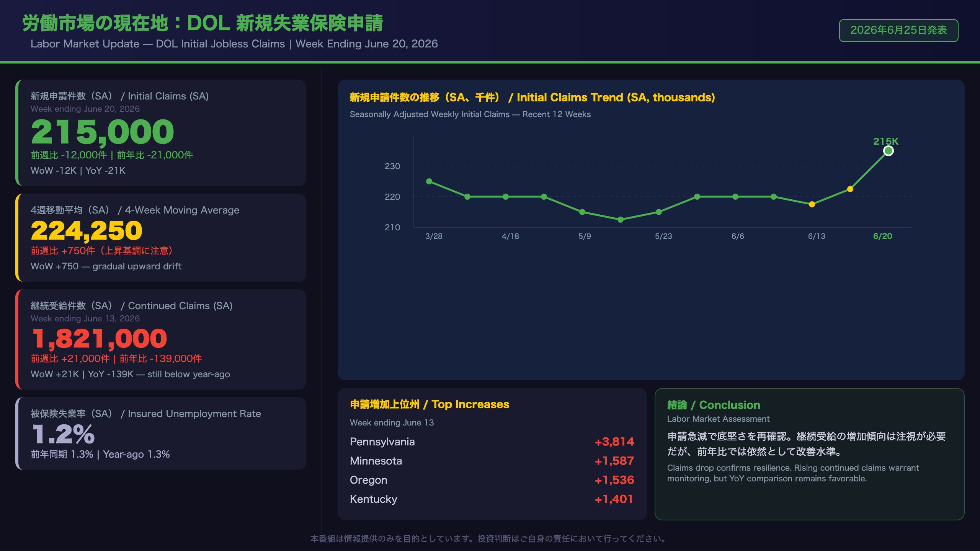Click the highlighted 215K chart data point
The image size is (980, 551).
(x=889, y=151)
